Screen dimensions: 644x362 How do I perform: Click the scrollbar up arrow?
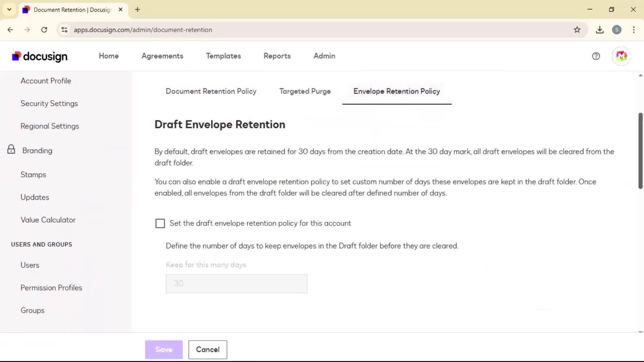click(x=640, y=75)
